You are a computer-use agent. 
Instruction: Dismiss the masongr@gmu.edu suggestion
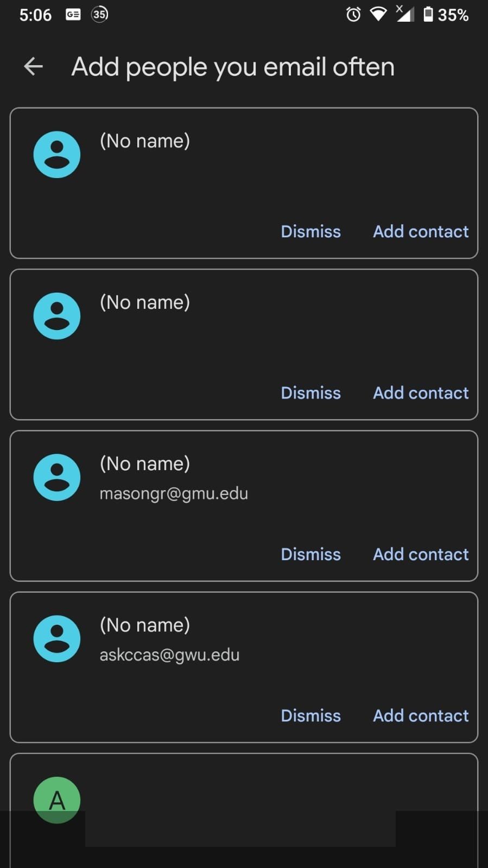tap(310, 554)
